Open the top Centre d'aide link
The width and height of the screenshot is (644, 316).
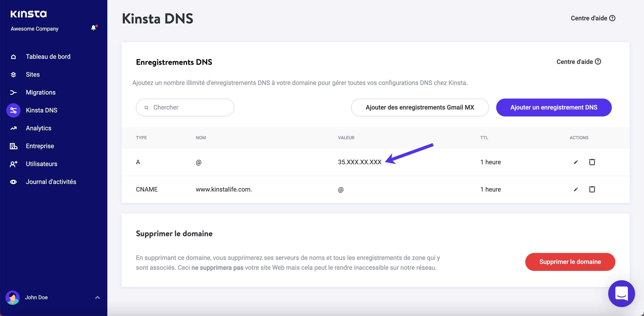(593, 18)
